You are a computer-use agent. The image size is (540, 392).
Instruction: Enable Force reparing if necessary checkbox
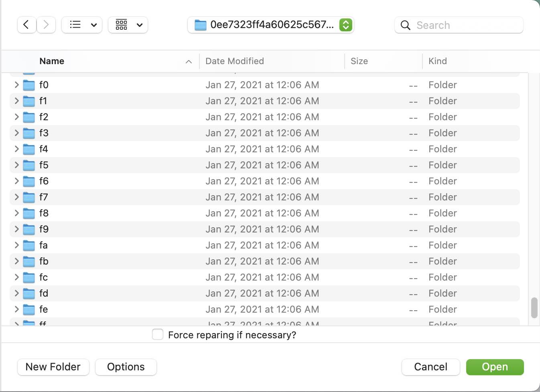158,334
